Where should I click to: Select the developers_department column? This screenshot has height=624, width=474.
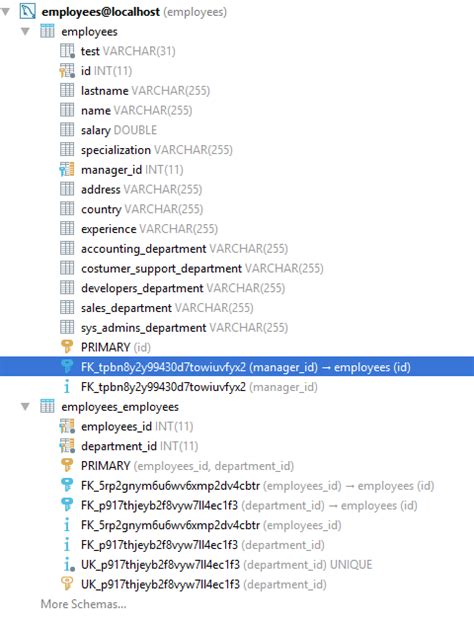click(183, 288)
